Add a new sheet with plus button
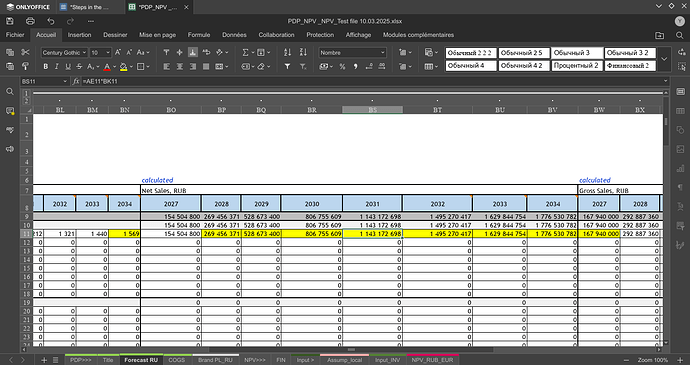The image size is (690, 365). click(x=44, y=360)
